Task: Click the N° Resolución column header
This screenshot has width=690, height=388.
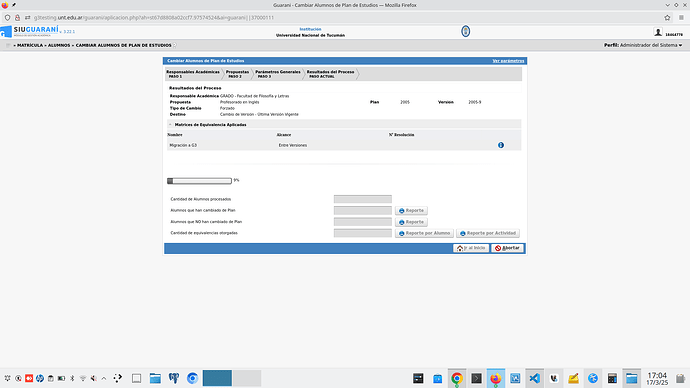Action: coord(401,135)
